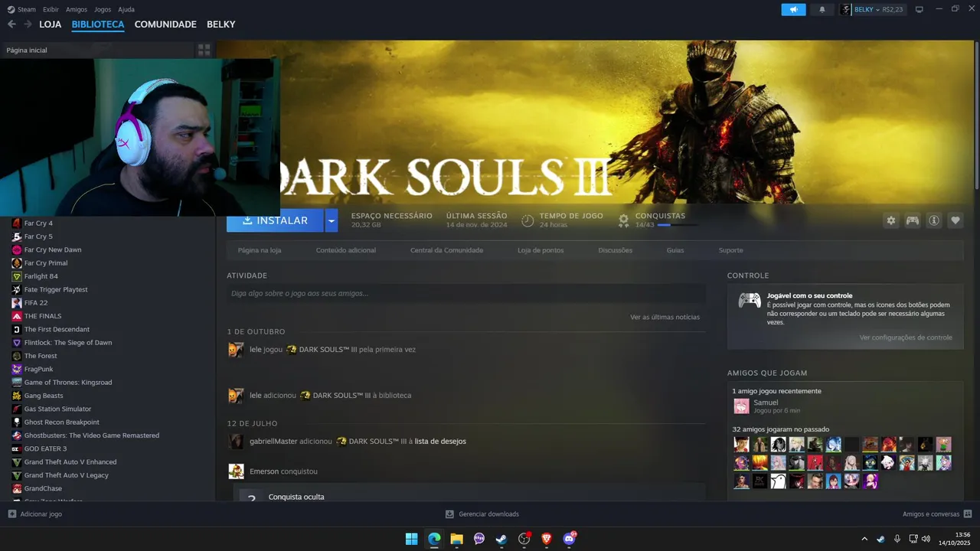Open Gerenciar downloads

click(482, 514)
